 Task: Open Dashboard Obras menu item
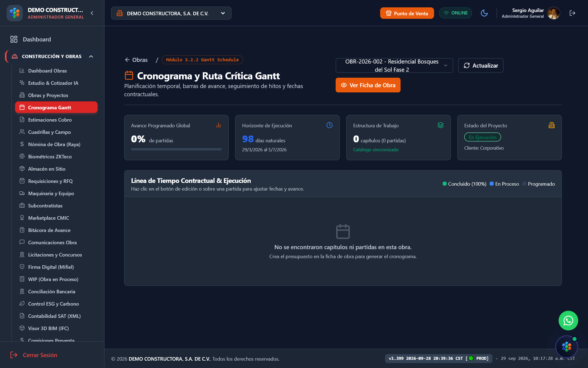(x=56, y=71)
